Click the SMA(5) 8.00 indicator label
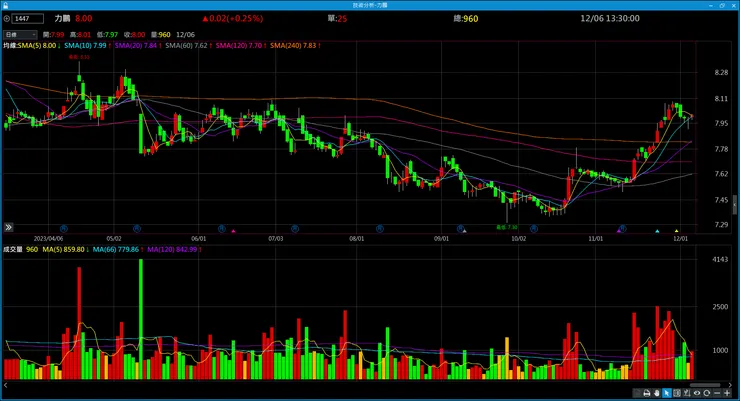740x401 pixels. pyautogui.click(x=37, y=46)
